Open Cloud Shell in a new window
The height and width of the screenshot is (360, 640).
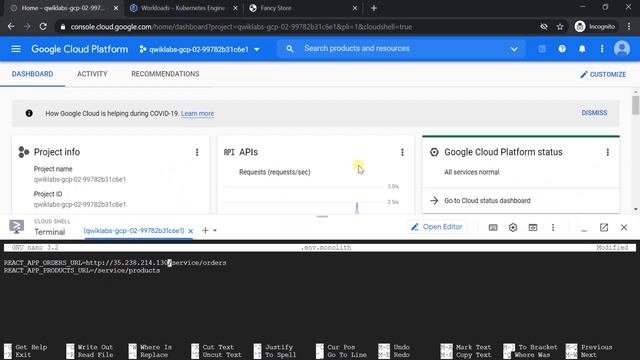point(604,227)
